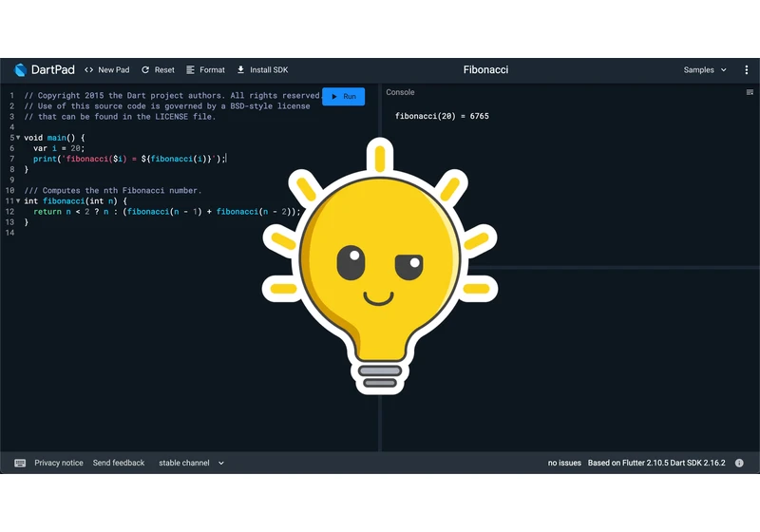
Task: Open the Privacy notice link
Action: click(x=59, y=463)
